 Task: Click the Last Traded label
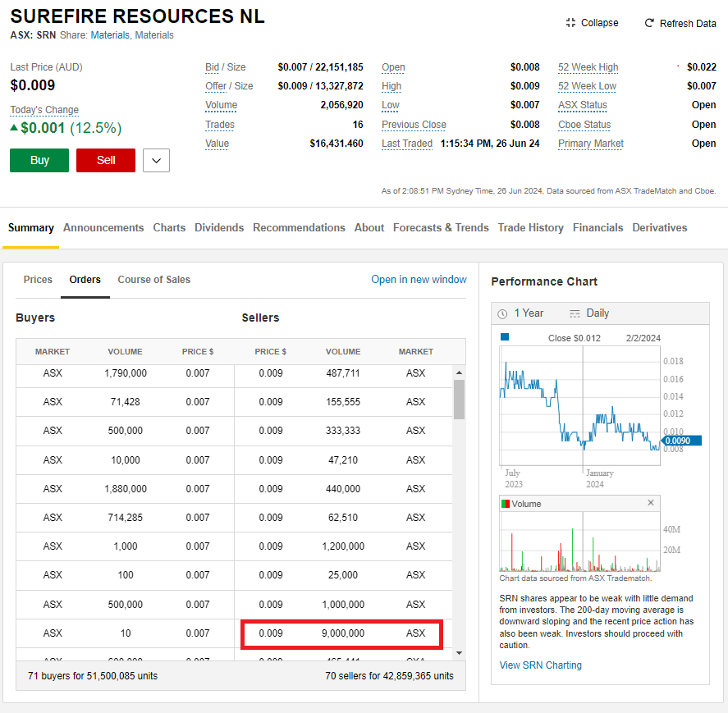click(x=407, y=144)
